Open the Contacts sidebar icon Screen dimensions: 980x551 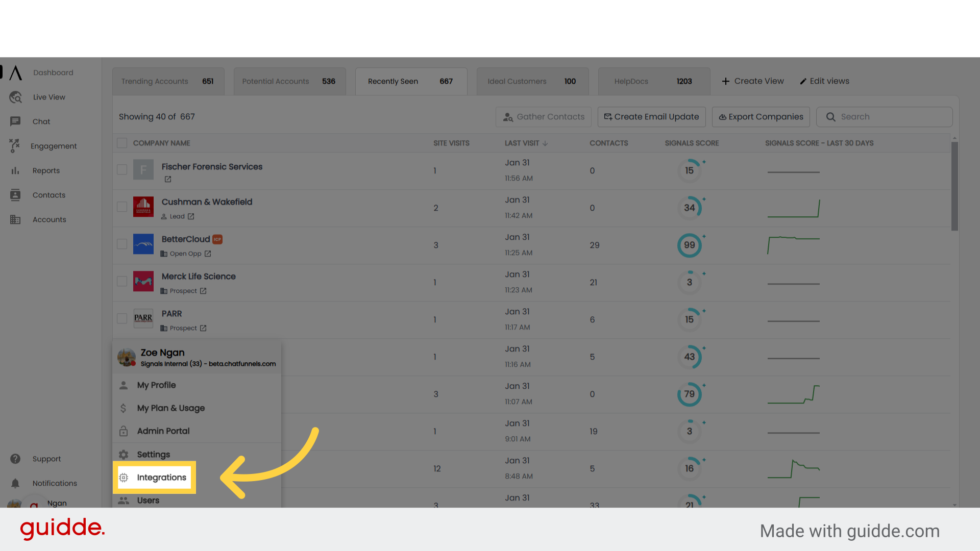[15, 195]
